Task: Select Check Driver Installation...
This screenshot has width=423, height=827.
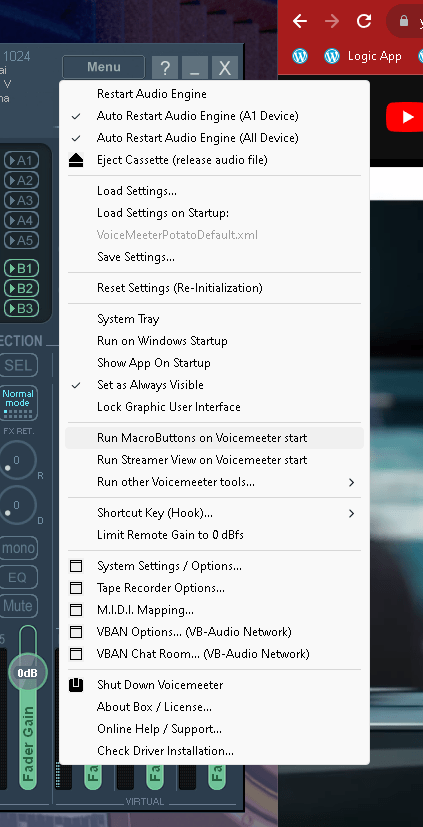Action: [214, 751]
